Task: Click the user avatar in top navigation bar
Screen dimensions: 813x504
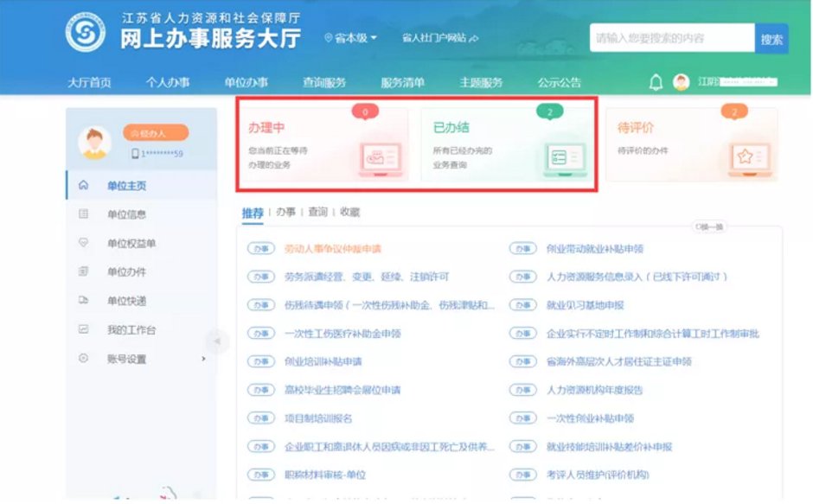Action: (x=682, y=82)
